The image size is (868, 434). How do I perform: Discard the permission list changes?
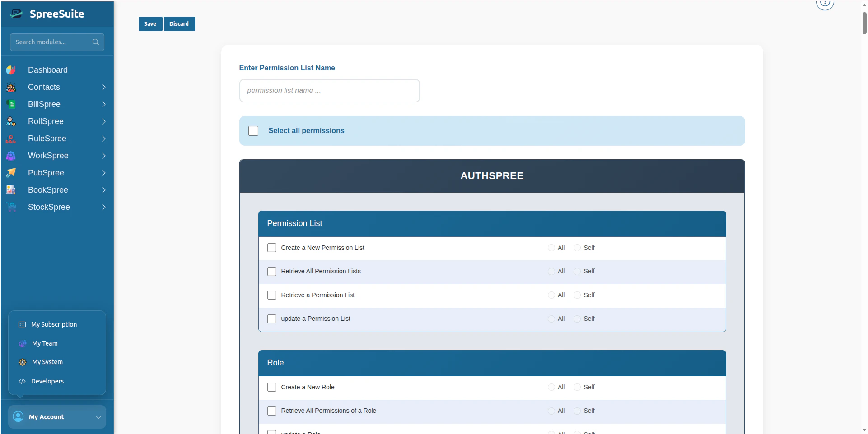[x=179, y=24]
